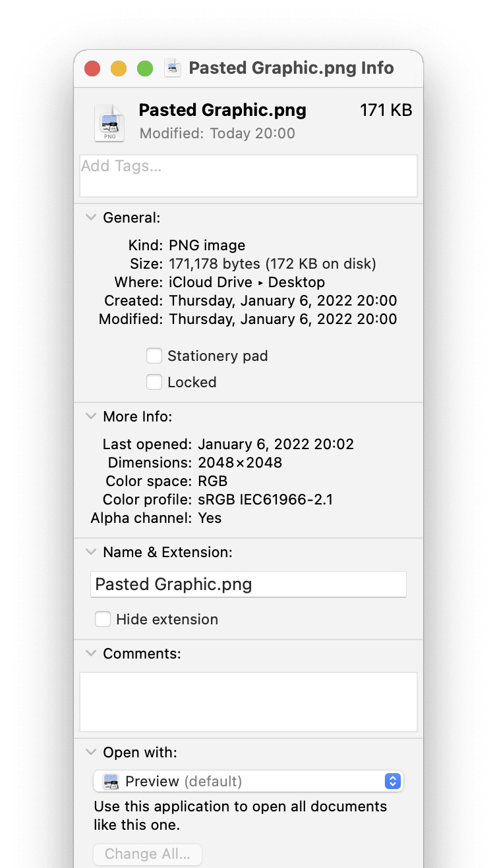Minimize the Info window with yellow button
Image resolution: width=497 pixels, height=868 pixels.
tap(119, 68)
